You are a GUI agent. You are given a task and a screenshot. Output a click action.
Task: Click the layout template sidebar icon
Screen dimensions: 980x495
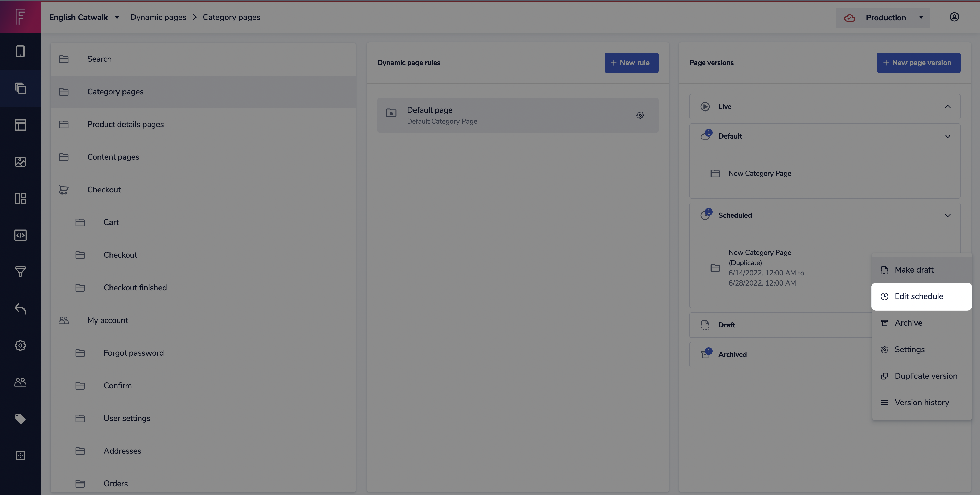20,125
